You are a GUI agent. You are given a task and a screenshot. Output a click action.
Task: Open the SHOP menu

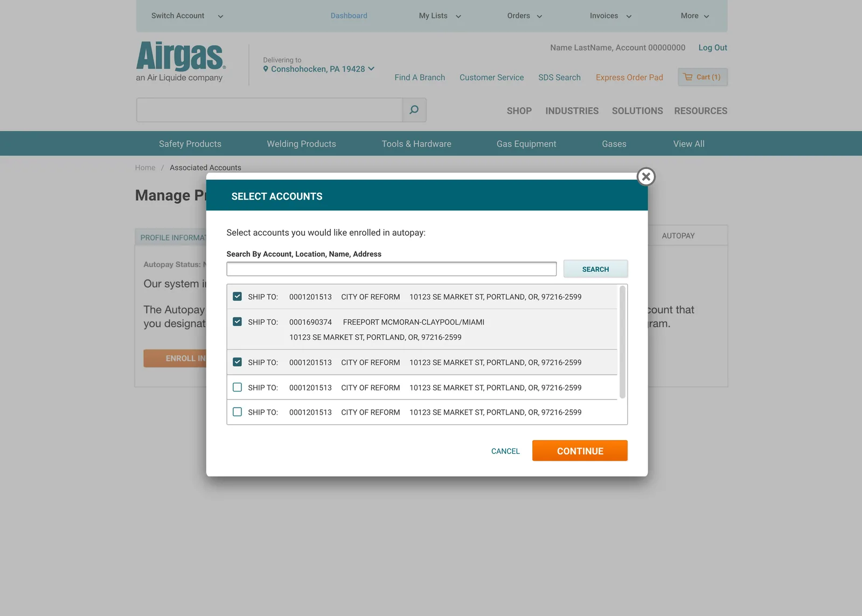pos(519,111)
